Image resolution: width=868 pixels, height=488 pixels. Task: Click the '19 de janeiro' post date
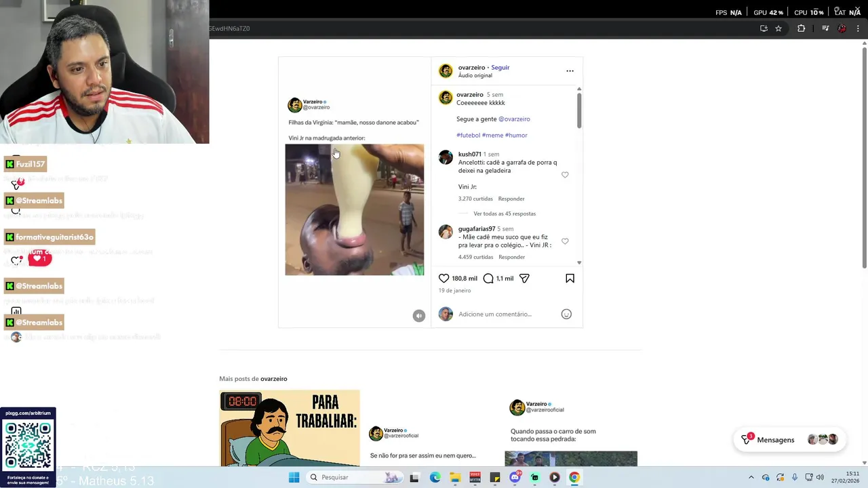pos(454,290)
